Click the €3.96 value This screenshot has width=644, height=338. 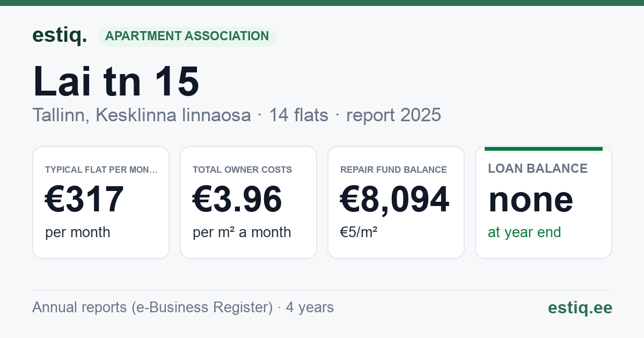[237, 199]
